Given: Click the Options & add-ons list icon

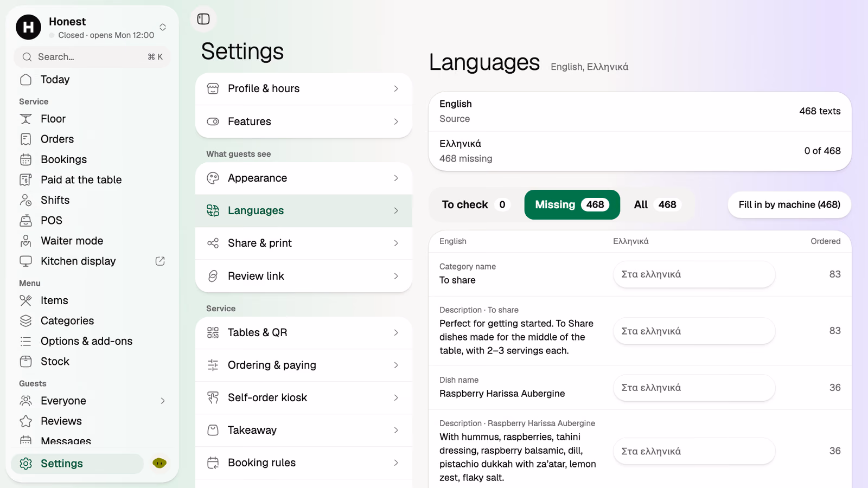Looking at the screenshot, I should coord(25,341).
